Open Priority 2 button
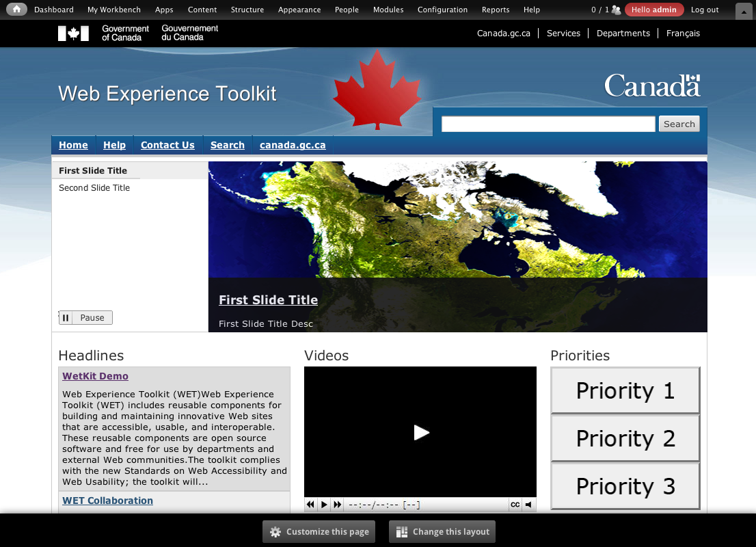756x547 pixels. point(625,438)
